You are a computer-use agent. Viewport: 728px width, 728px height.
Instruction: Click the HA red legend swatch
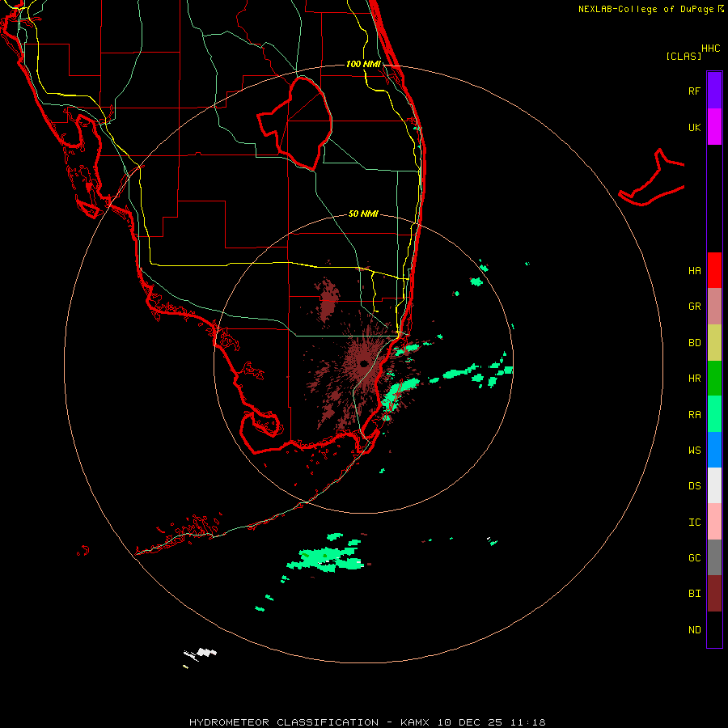coord(714,270)
